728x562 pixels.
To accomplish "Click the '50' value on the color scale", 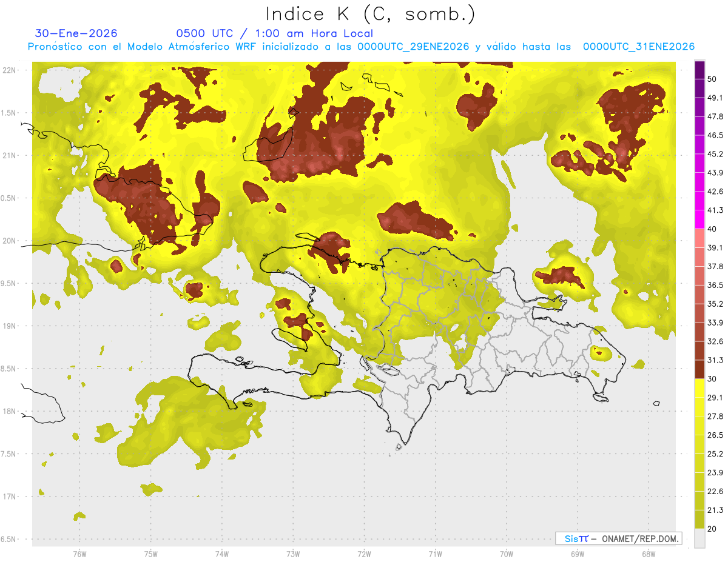I will click(x=712, y=79).
